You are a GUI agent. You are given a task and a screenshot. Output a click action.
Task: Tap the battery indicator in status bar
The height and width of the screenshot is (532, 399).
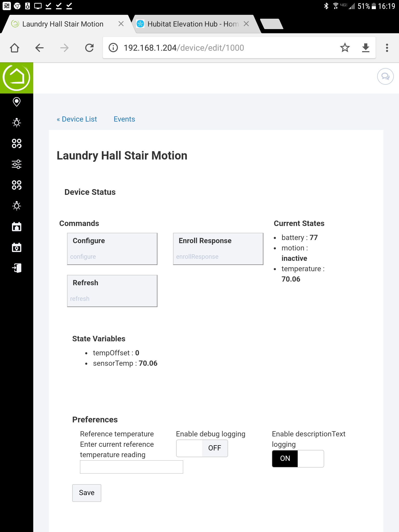374,6
